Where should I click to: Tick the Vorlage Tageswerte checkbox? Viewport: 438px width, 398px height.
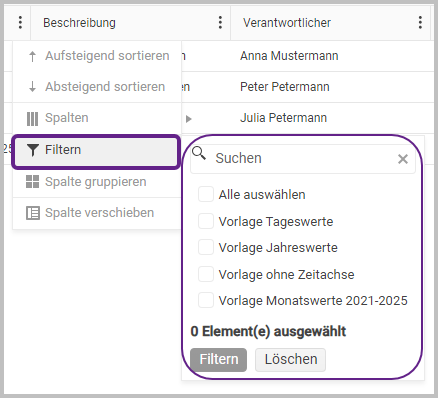[206, 221]
